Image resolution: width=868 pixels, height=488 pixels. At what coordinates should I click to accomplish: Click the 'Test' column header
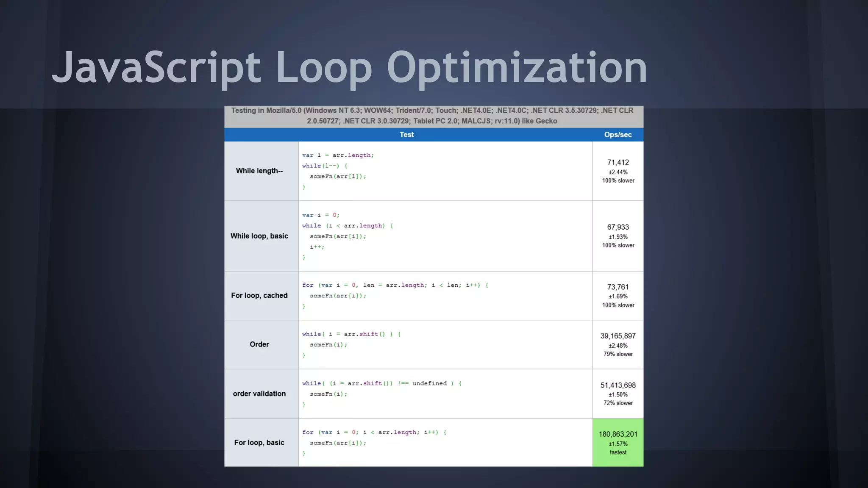[406, 135]
